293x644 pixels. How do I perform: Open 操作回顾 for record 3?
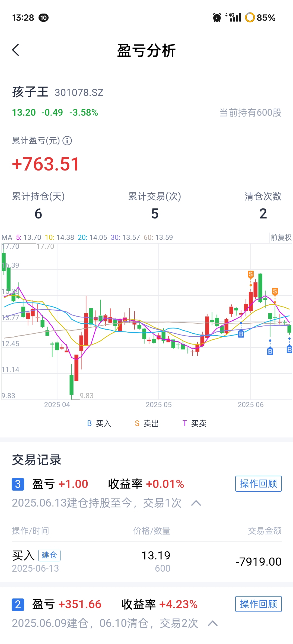(258, 484)
